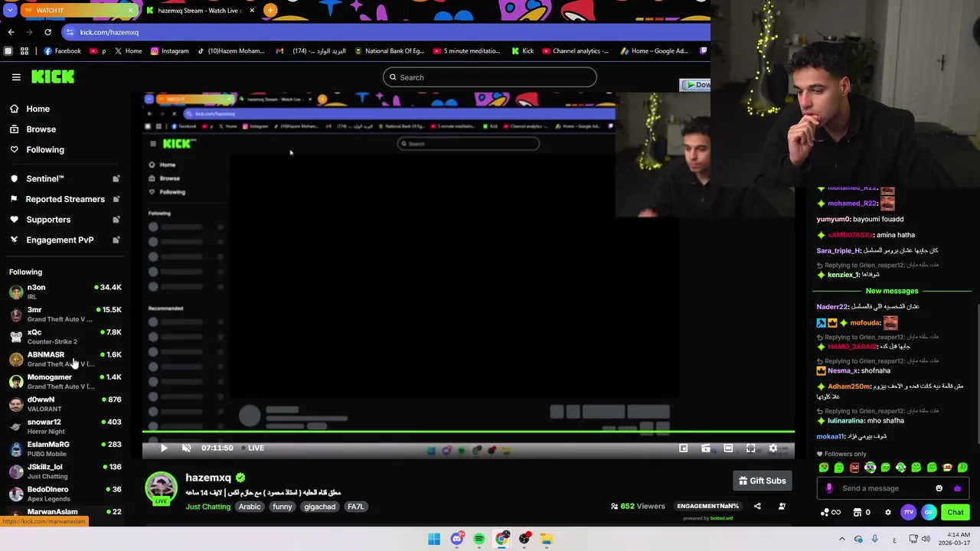Open 3mr's channel in the Following list

pyautogui.click(x=65, y=315)
